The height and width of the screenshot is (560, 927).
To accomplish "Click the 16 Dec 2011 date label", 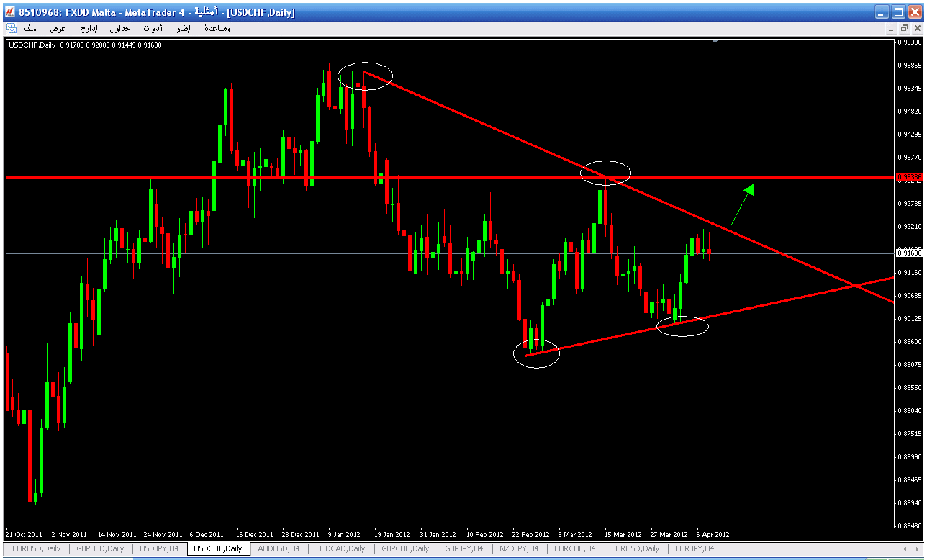I will click(254, 535).
